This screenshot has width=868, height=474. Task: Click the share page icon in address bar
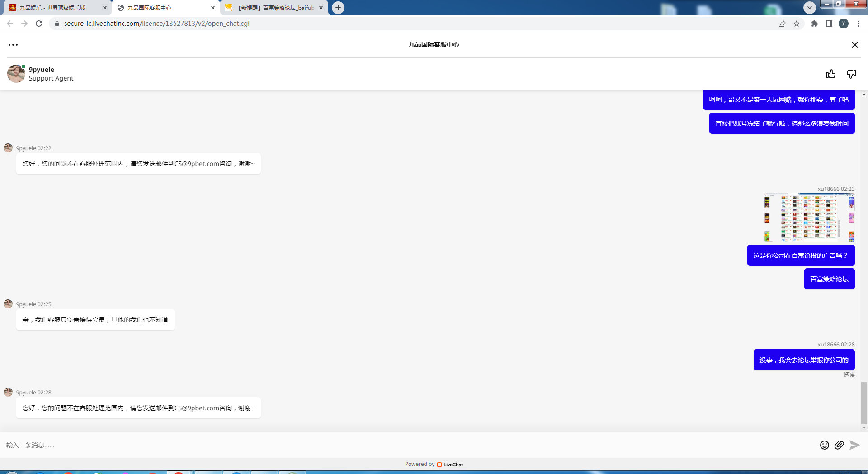click(782, 24)
